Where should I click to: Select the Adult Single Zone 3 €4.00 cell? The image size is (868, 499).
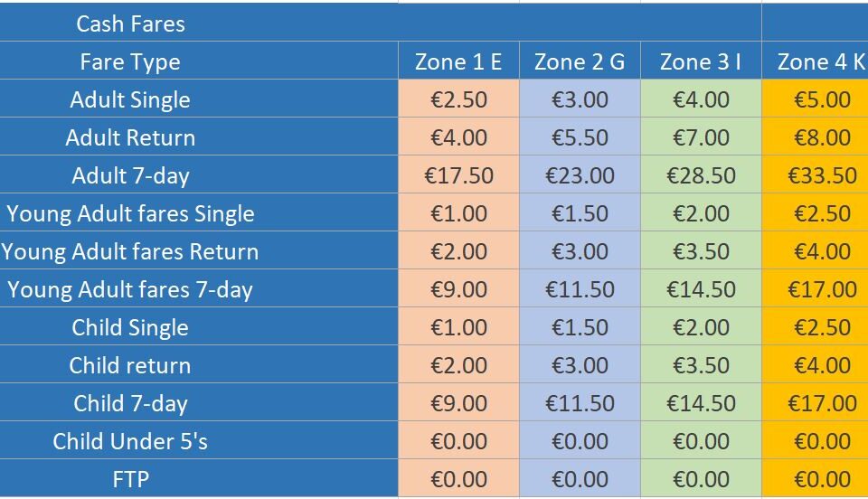point(701,99)
